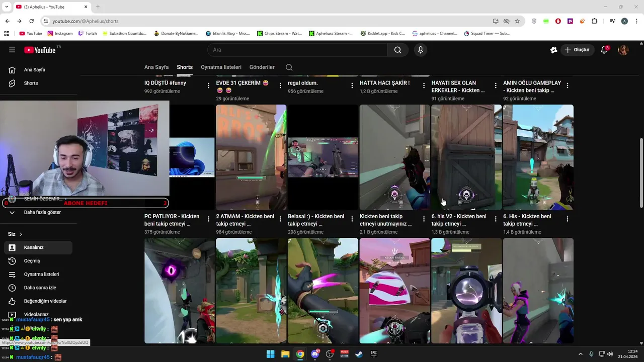Open a new browser tab
644x362 pixels.
tap(98, 7)
